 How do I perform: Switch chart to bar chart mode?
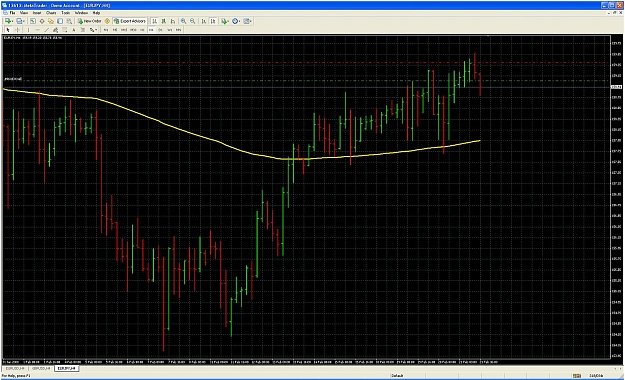click(x=154, y=21)
